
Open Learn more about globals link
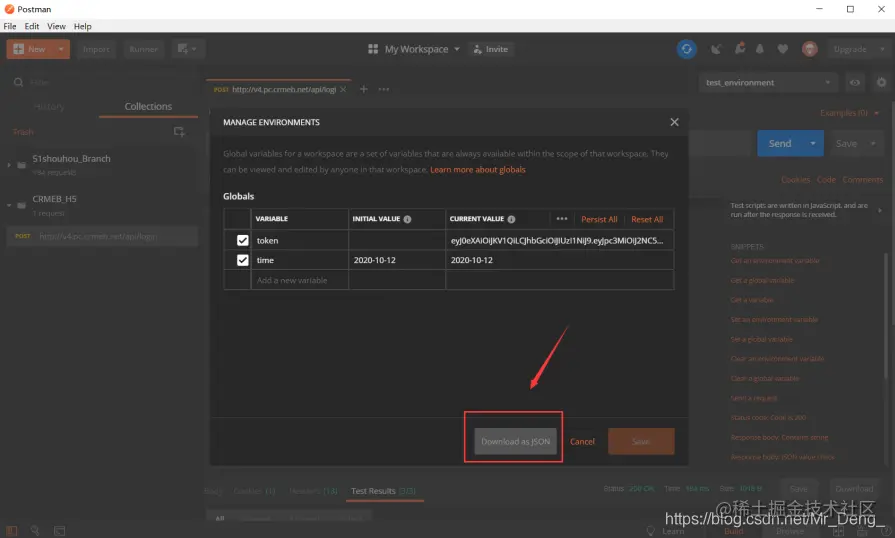[478, 169]
